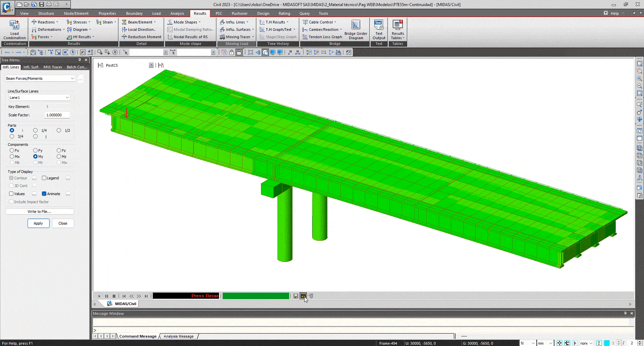Click the Print icon in quick access bar
The image size is (644, 346).
[x=49, y=4]
